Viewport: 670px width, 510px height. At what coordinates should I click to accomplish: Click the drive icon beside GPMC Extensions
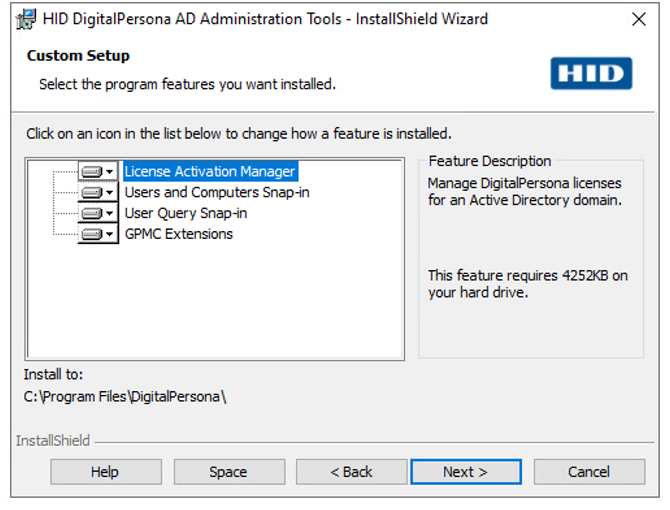(92, 235)
